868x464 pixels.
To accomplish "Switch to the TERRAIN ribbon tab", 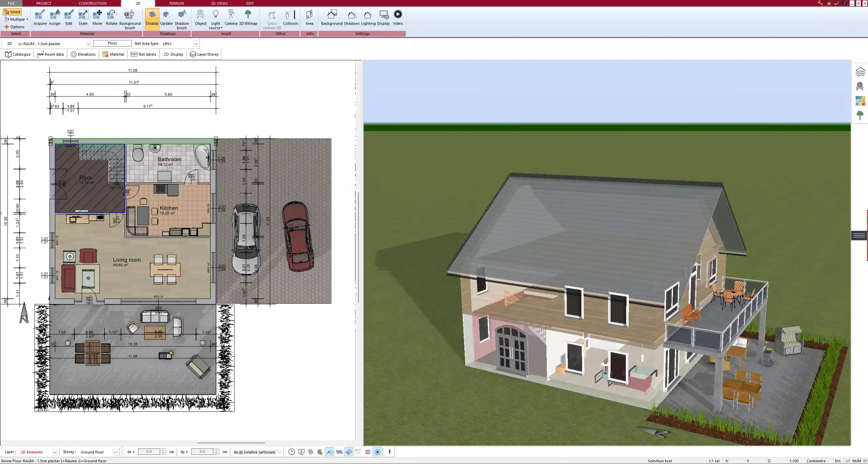I will coord(176,3).
